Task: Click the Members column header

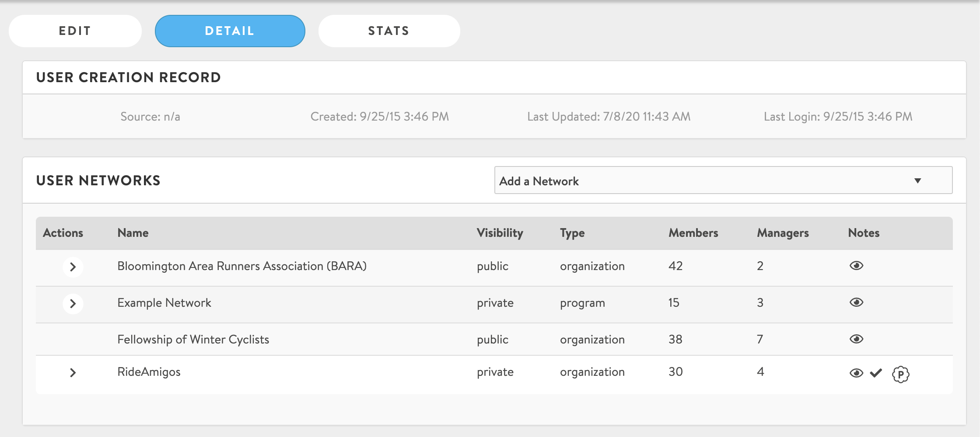Action: coord(693,233)
